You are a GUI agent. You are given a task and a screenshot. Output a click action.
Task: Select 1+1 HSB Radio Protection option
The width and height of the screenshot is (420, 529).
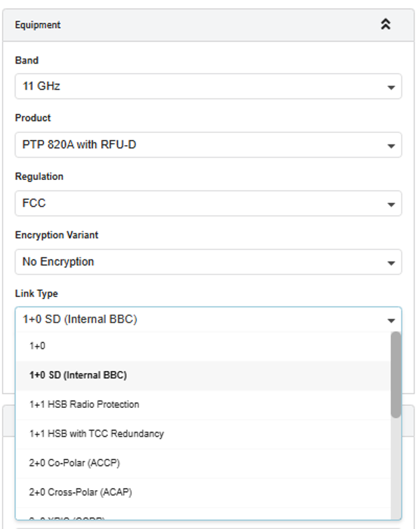point(203,405)
